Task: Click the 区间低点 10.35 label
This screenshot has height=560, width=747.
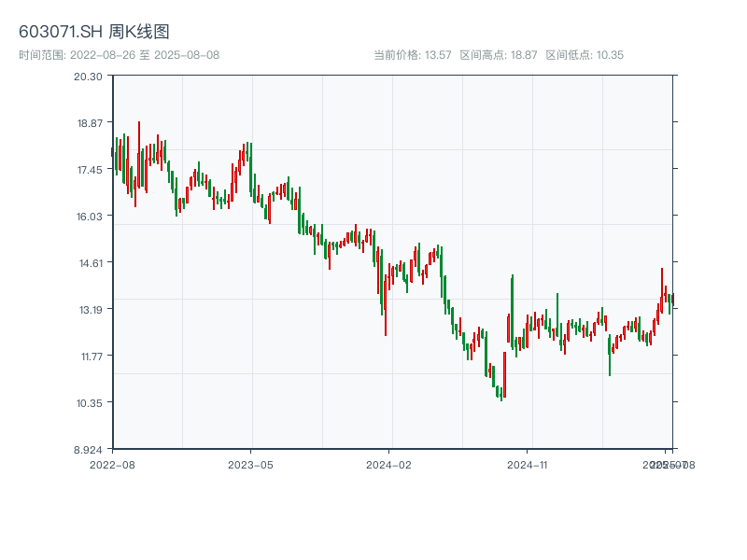Action: coord(585,55)
